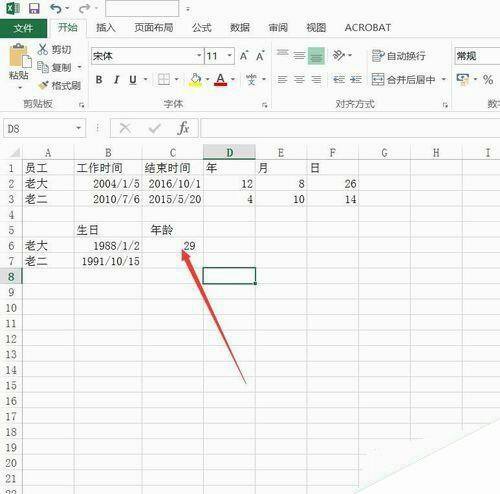Set middle vertical alignment
The image size is (500, 494).
[x=299, y=55]
